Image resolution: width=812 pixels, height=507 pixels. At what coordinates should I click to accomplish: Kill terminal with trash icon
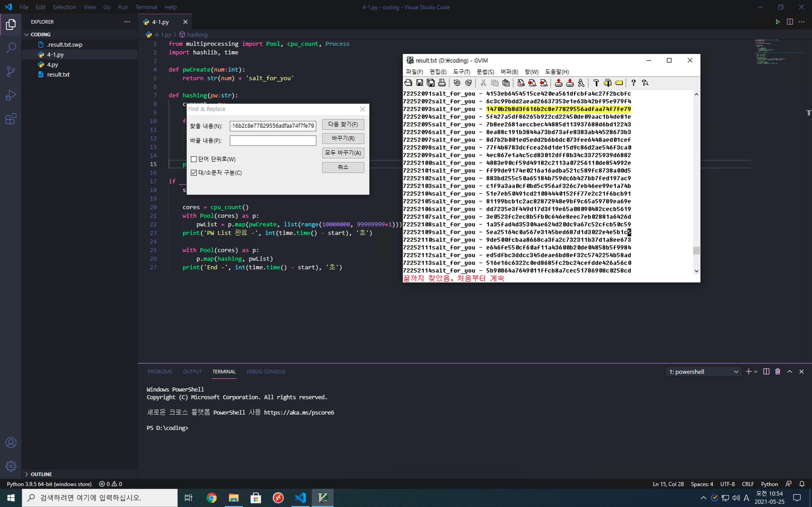778,371
